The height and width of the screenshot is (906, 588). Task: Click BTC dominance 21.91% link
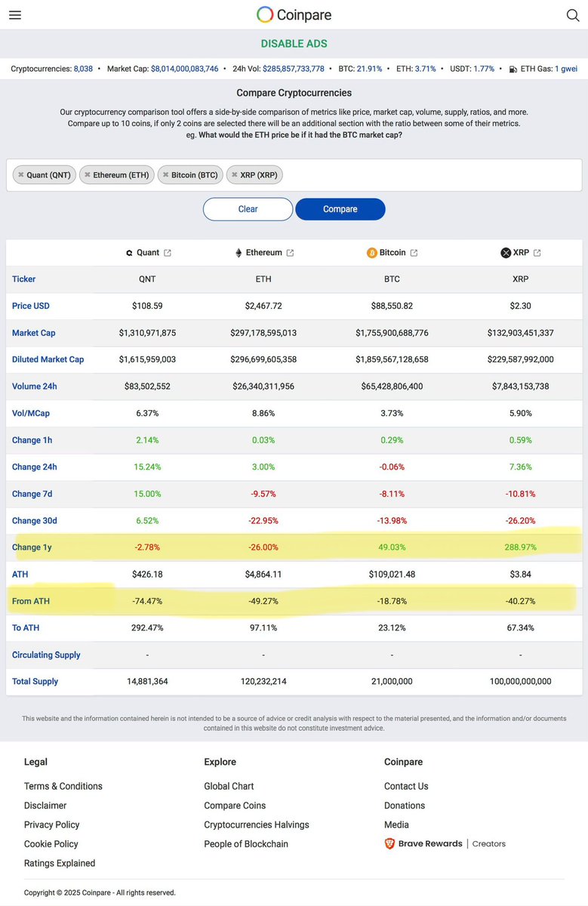[370, 69]
